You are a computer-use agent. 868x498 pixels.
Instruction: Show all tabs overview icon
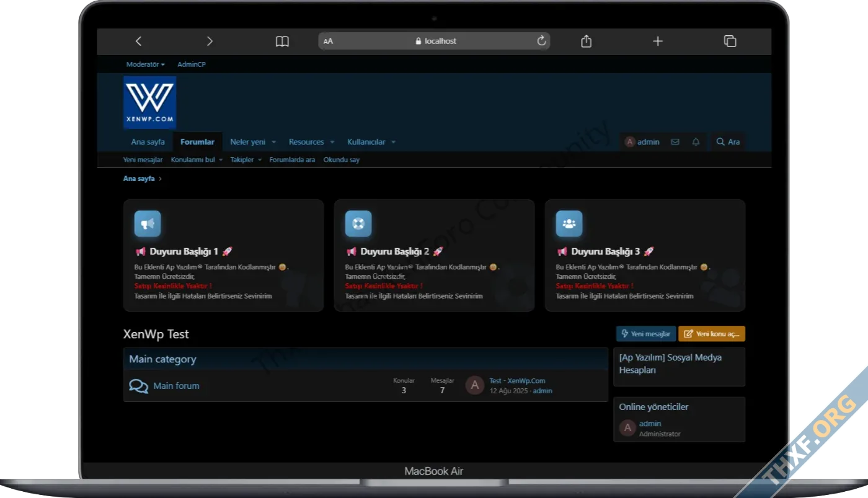(x=730, y=41)
